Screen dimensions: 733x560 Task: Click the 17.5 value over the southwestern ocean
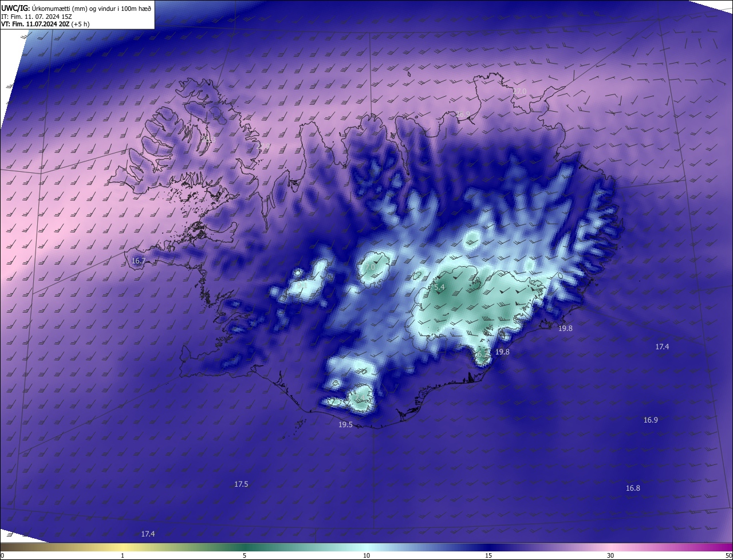coord(241,484)
